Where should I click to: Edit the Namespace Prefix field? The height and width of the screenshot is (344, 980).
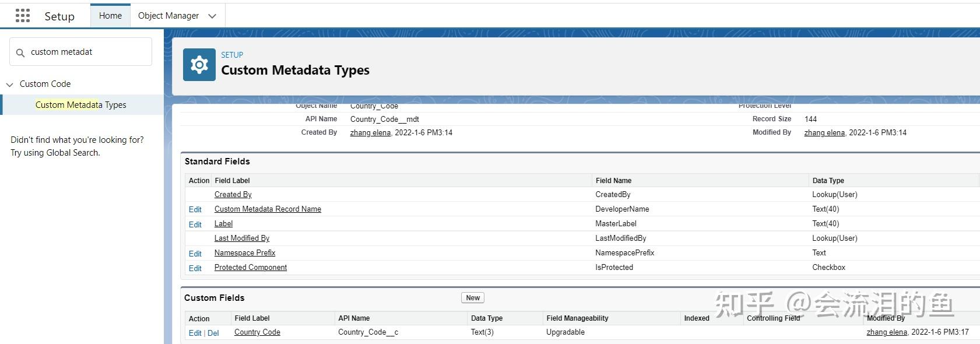195,254
